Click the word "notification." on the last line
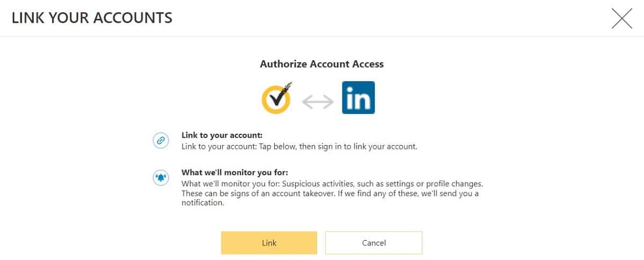Viewport: 644px width, 260px height. point(202,204)
